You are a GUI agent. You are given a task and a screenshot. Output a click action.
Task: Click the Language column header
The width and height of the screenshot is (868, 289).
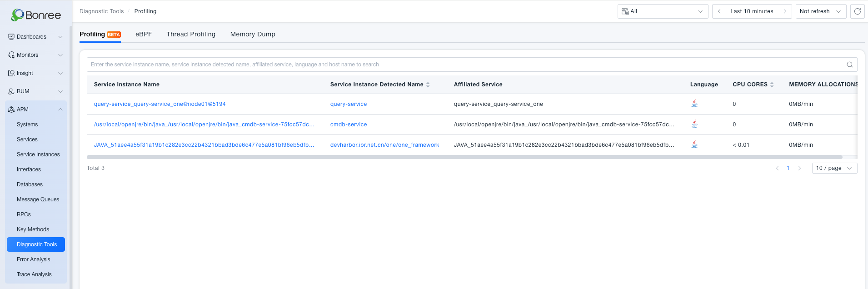tap(704, 85)
